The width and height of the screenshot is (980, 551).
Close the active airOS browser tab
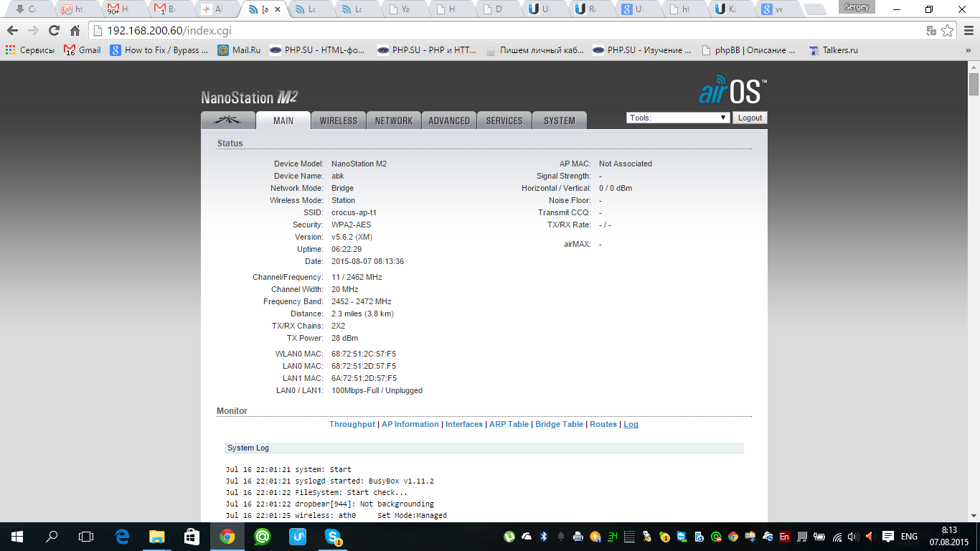pyautogui.click(x=278, y=9)
